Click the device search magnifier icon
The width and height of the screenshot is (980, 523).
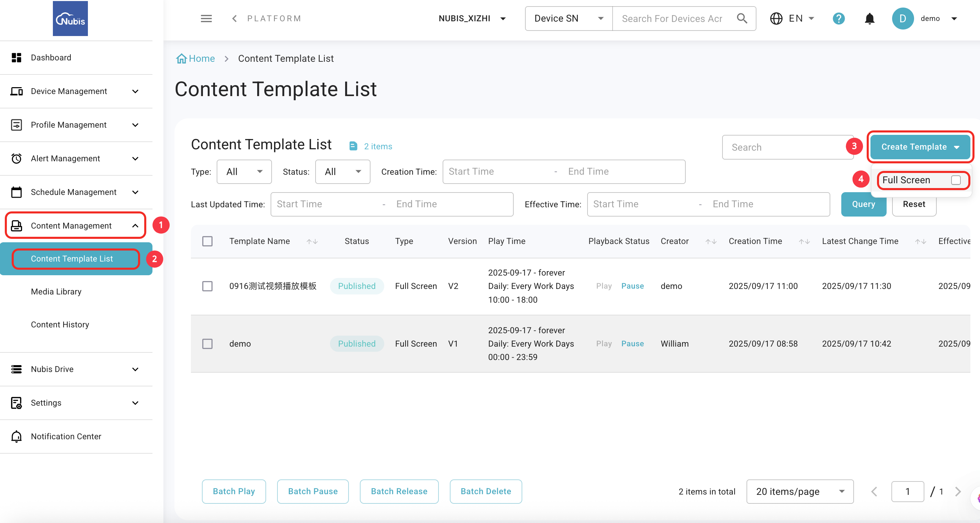point(741,18)
